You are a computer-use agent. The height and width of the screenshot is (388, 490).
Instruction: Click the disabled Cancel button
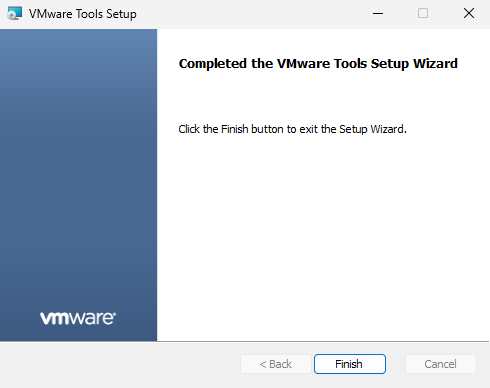click(441, 364)
